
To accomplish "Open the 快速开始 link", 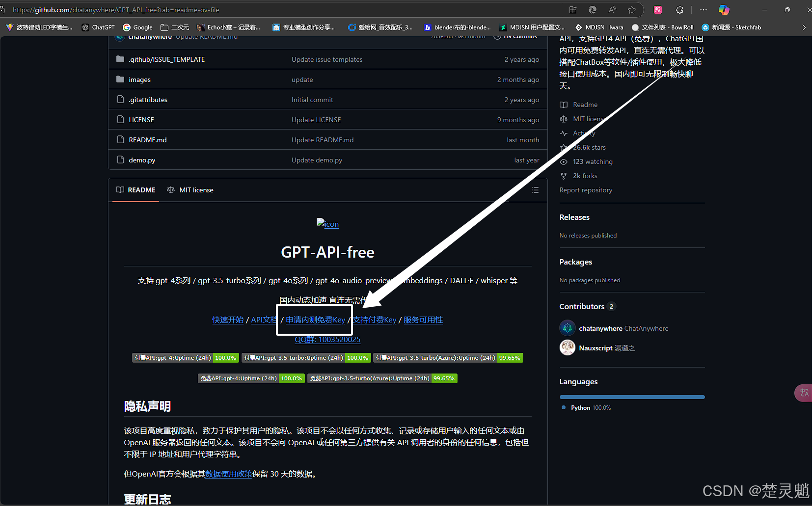I will coord(228,320).
